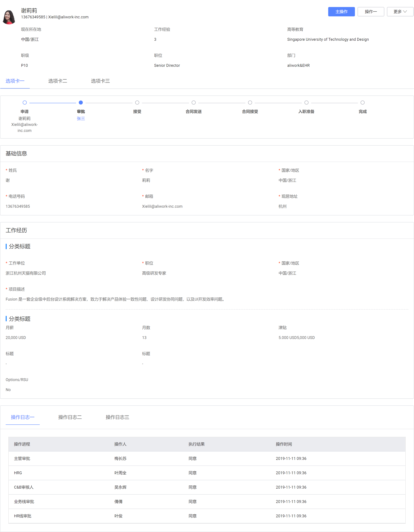
Task: Click the 完成 step circle
Action: [363, 103]
